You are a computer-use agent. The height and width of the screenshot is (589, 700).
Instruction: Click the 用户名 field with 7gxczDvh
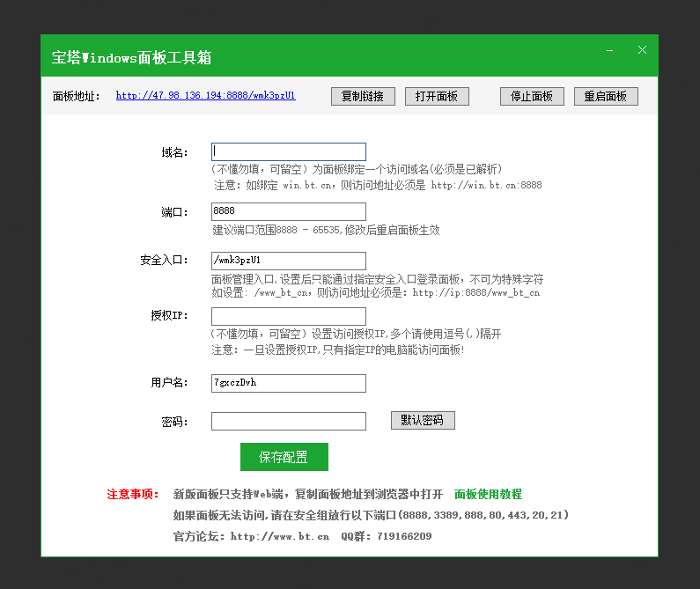click(289, 383)
